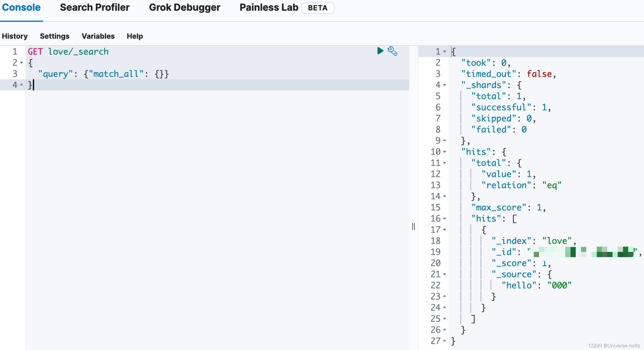Open the Grok Debugger tab
644x350 pixels.
point(184,8)
